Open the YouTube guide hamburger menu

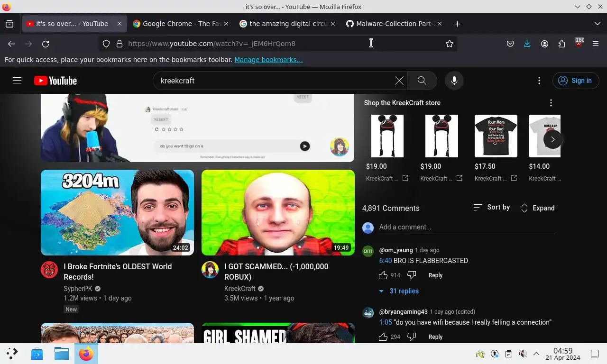pyautogui.click(x=17, y=81)
